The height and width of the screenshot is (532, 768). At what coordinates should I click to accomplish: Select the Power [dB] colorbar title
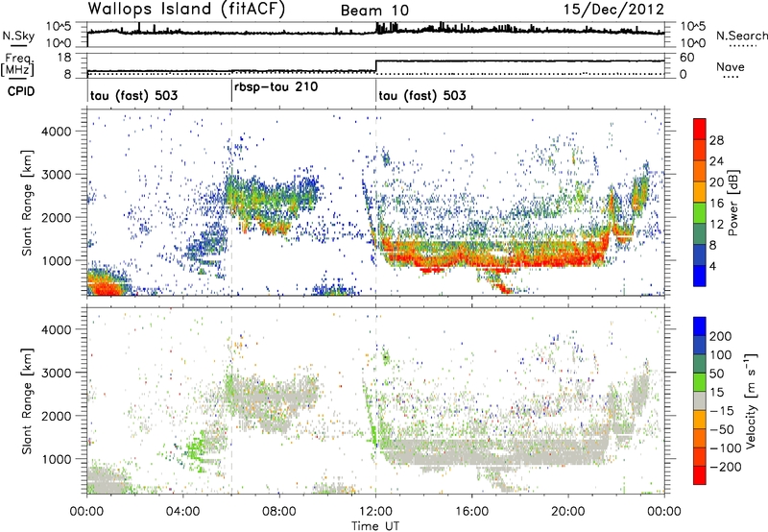733,203
